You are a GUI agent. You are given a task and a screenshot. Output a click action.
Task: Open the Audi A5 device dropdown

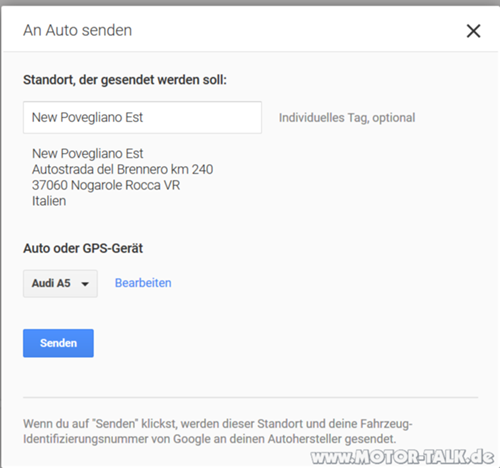60,284
